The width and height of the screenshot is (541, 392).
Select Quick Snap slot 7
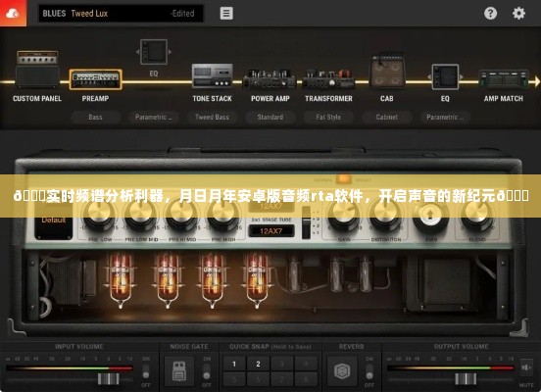[282, 379]
